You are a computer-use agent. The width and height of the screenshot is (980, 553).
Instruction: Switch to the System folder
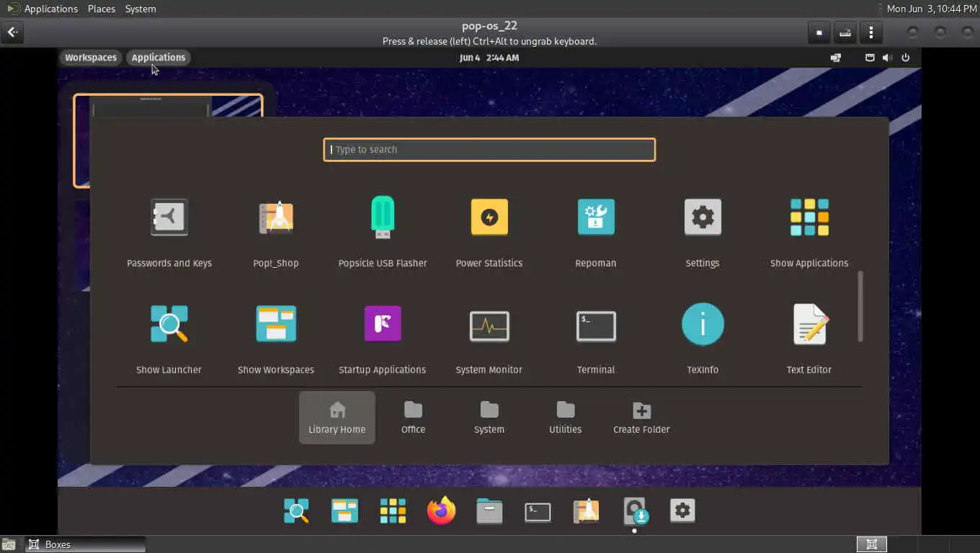point(489,418)
